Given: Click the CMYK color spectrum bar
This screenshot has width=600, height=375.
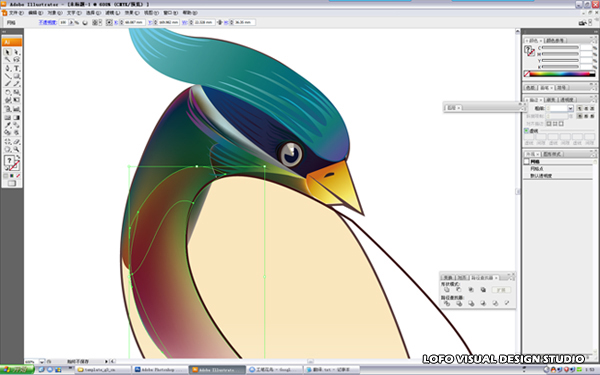Looking at the screenshot, I should coord(562,74).
